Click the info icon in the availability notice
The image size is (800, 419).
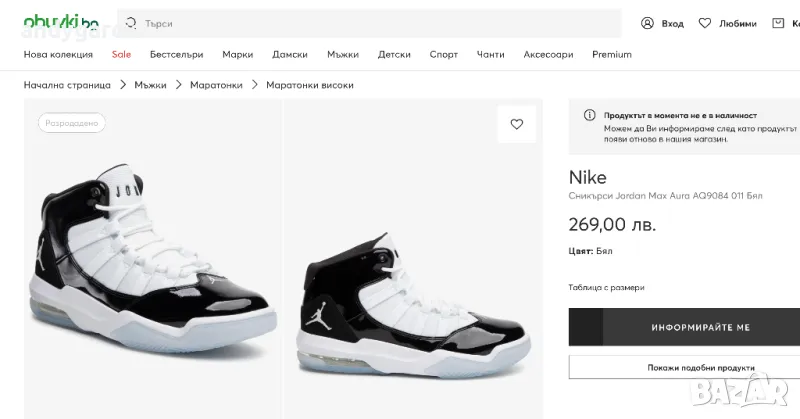pos(590,116)
